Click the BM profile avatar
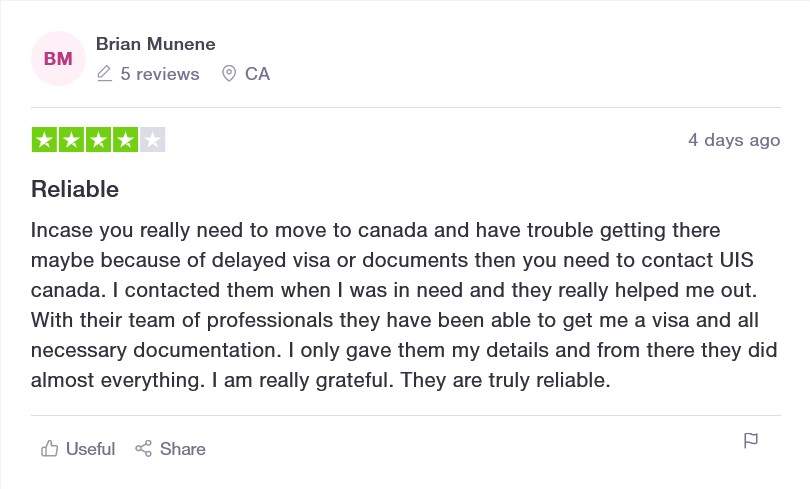 [58, 58]
